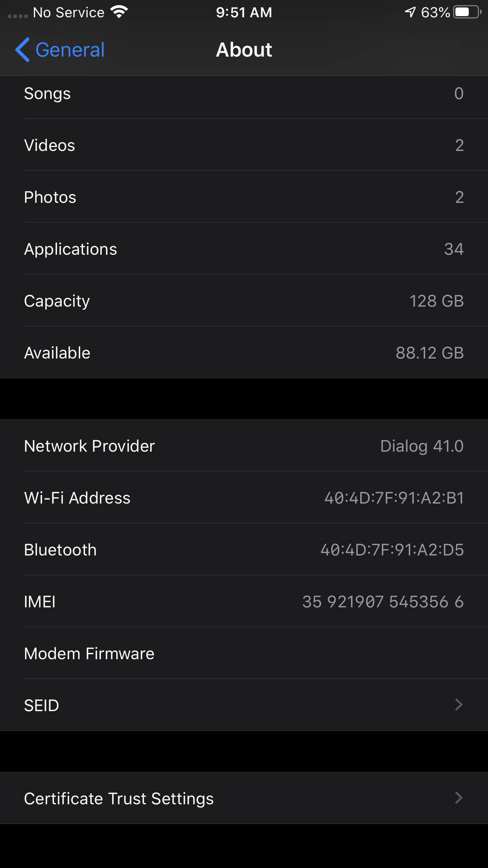Screen dimensions: 488x868
Task: Open Certificate Trust Settings chevron
Action: click(458, 798)
